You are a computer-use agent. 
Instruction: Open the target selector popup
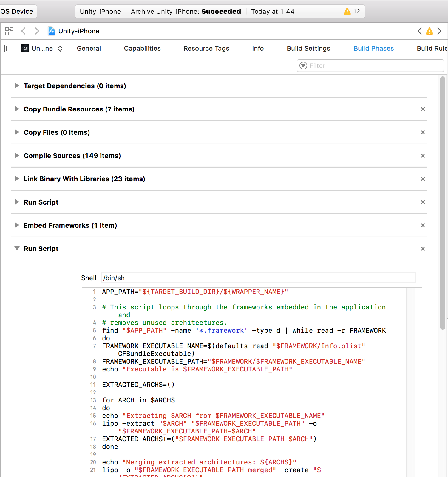tap(42, 48)
